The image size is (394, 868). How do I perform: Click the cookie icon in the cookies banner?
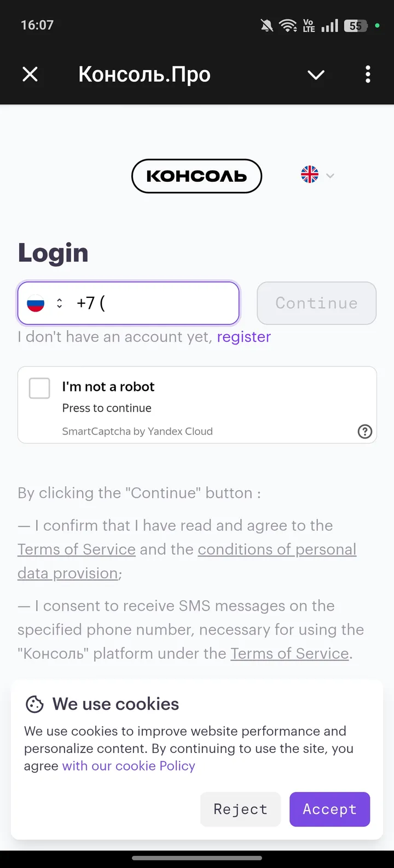[x=34, y=704]
